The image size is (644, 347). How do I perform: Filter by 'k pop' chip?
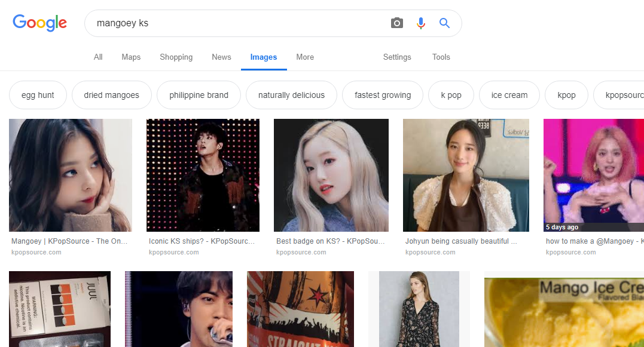(x=451, y=95)
